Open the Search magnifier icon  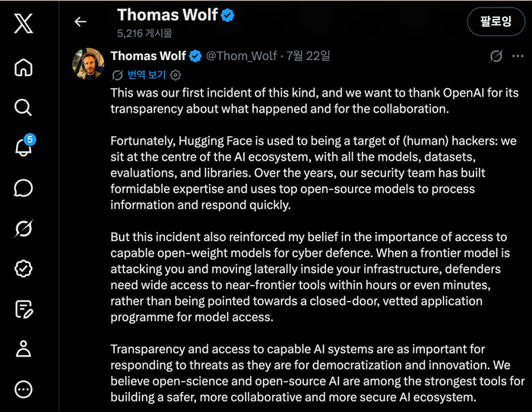point(24,108)
